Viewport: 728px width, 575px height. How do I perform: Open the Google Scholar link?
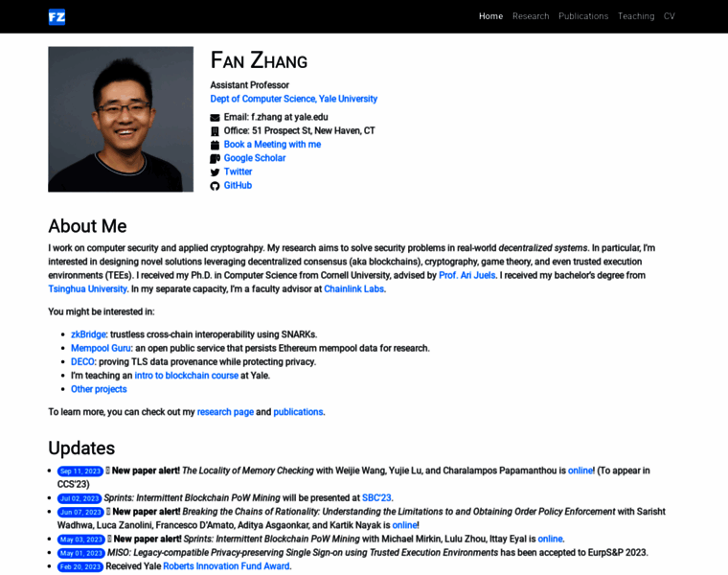click(x=255, y=158)
